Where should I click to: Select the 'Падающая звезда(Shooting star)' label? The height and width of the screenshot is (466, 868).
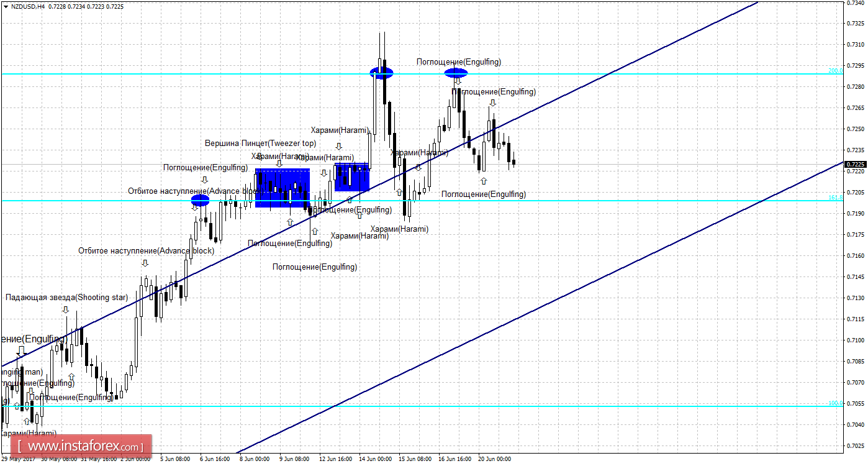[67, 298]
